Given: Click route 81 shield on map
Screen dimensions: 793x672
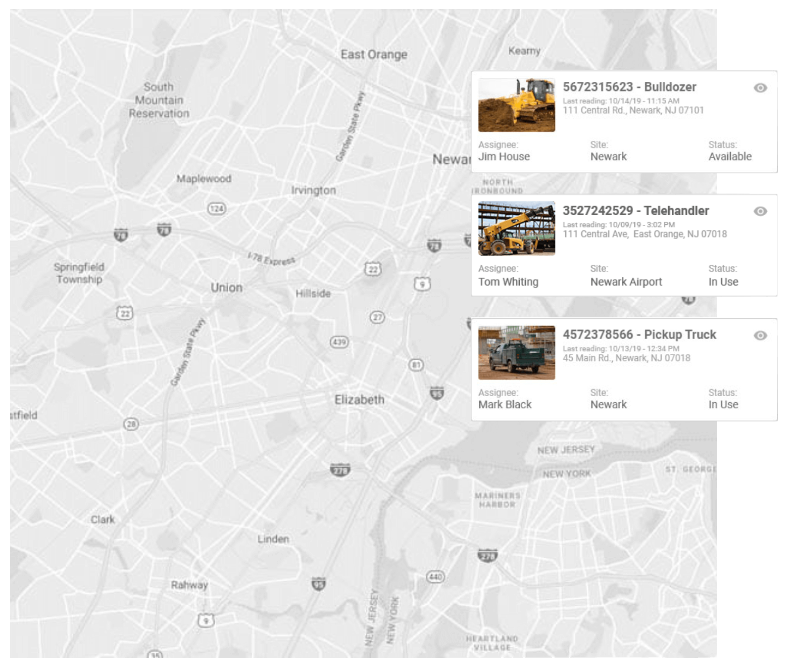Looking at the screenshot, I should click(x=416, y=365).
